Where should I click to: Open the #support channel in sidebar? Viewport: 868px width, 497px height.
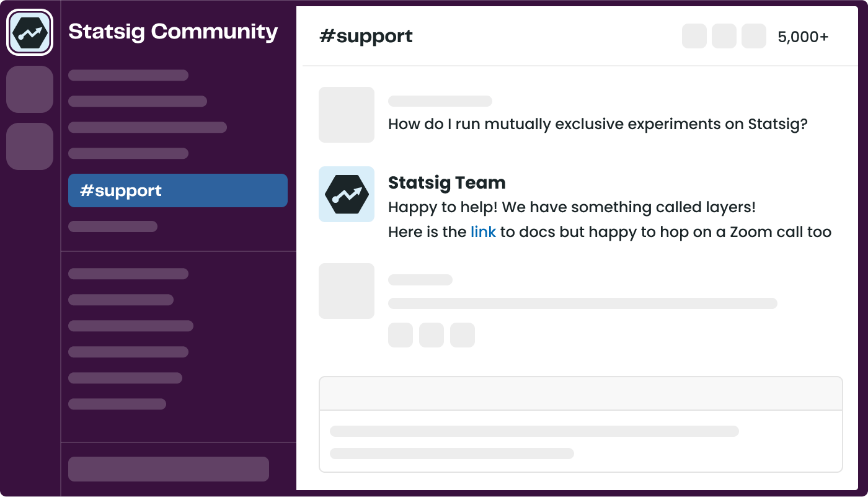[177, 190]
